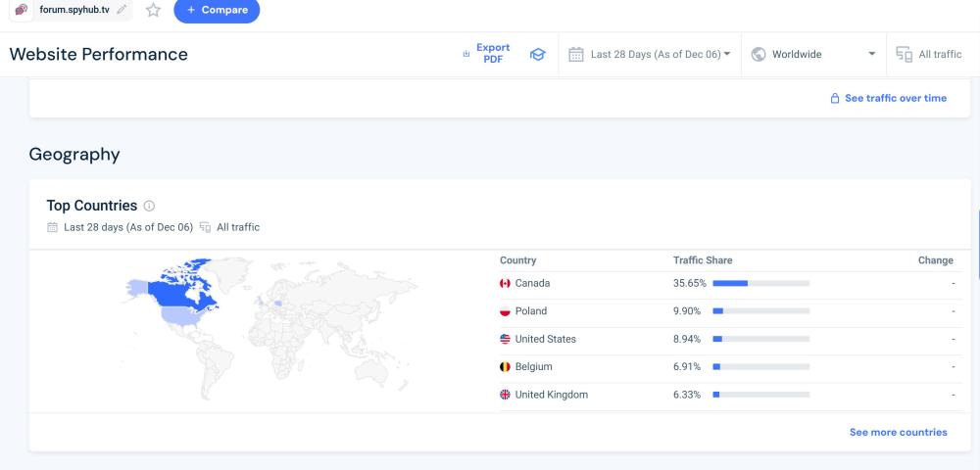
Task: Click the graduation cap education icon
Action: pos(537,55)
